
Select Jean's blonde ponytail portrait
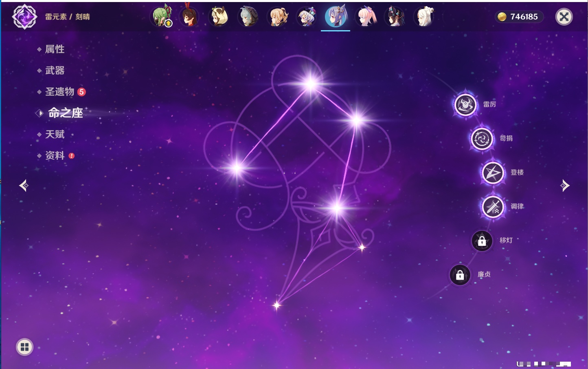tap(278, 16)
